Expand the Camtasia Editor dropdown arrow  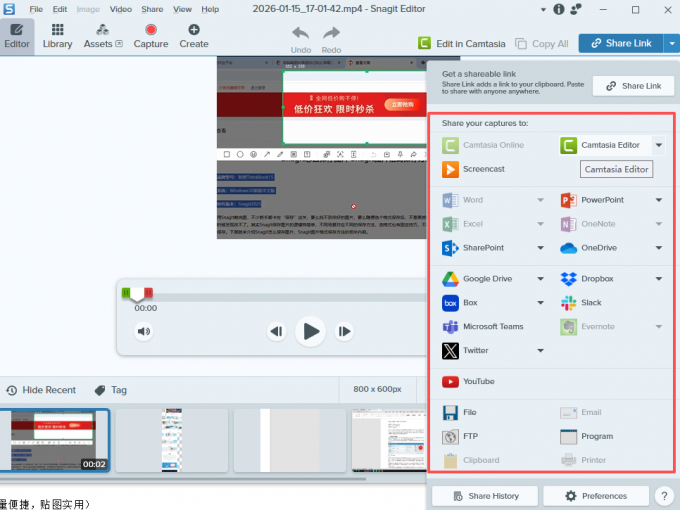pyautogui.click(x=659, y=145)
